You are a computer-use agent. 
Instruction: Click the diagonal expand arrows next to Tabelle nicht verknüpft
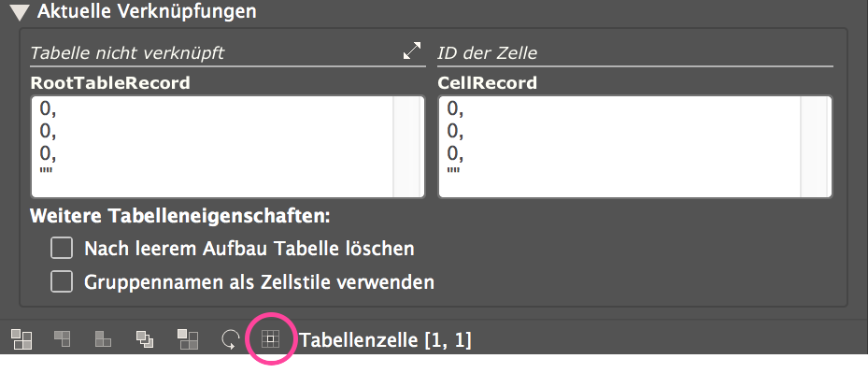coord(412,51)
